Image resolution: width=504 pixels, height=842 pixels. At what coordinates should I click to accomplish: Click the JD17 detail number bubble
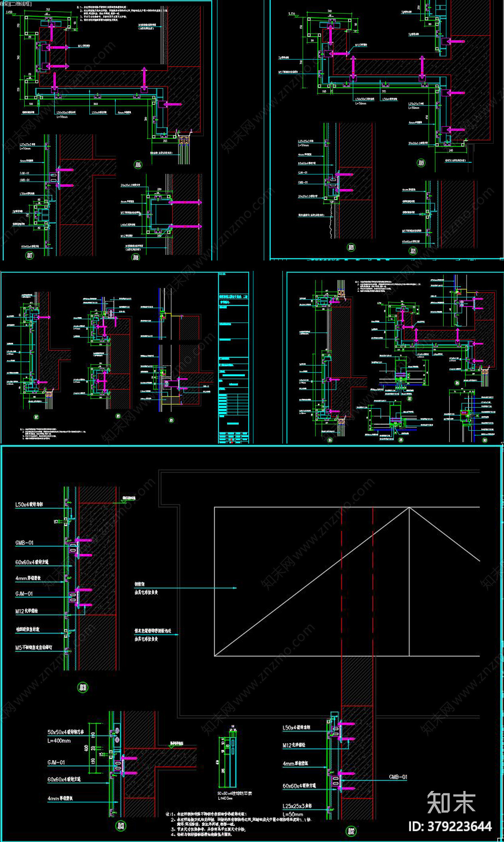30,255
